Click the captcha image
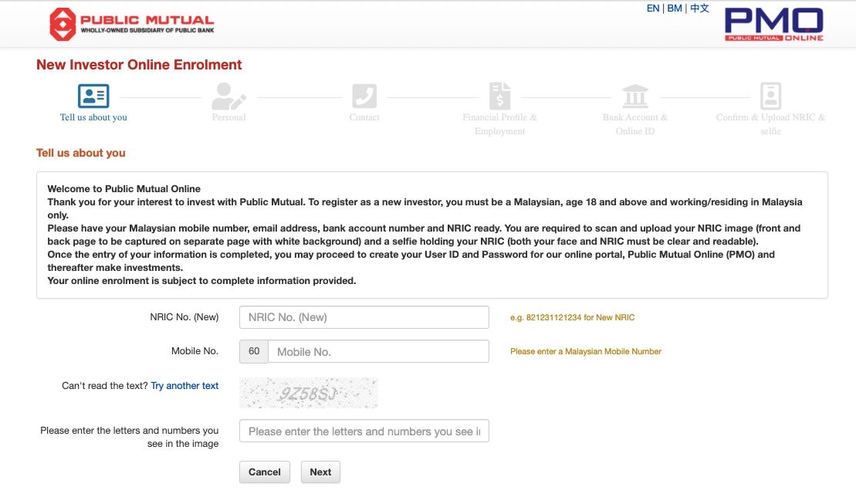856x504 pixels. [x=309, y=393]
